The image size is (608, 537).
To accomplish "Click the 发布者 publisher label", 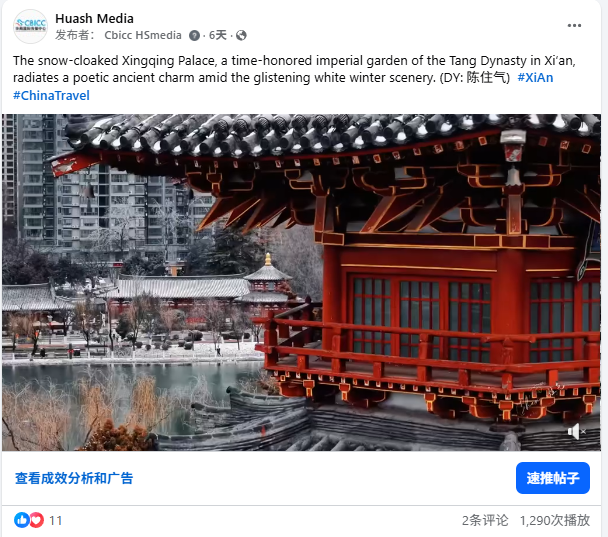I will coord(74,35).
